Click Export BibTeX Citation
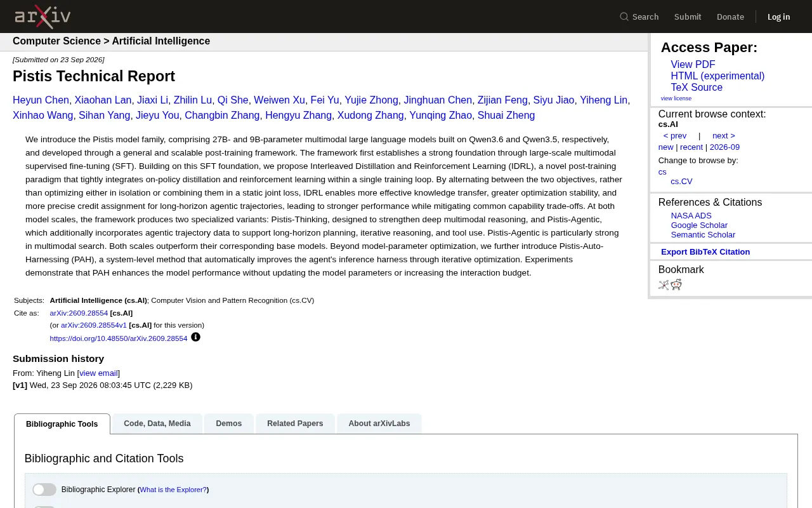The width and height of the screenshot is (812, 508). [x=705, y=252]
